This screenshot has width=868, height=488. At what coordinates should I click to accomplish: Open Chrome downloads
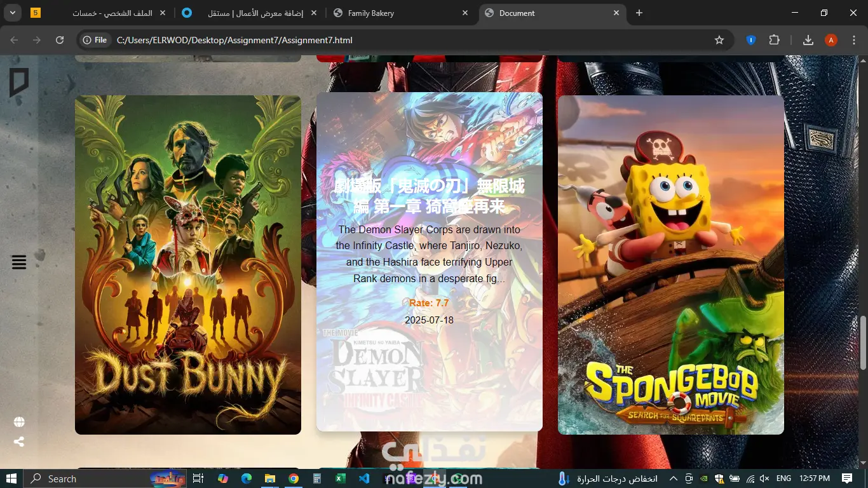point(808,40)
